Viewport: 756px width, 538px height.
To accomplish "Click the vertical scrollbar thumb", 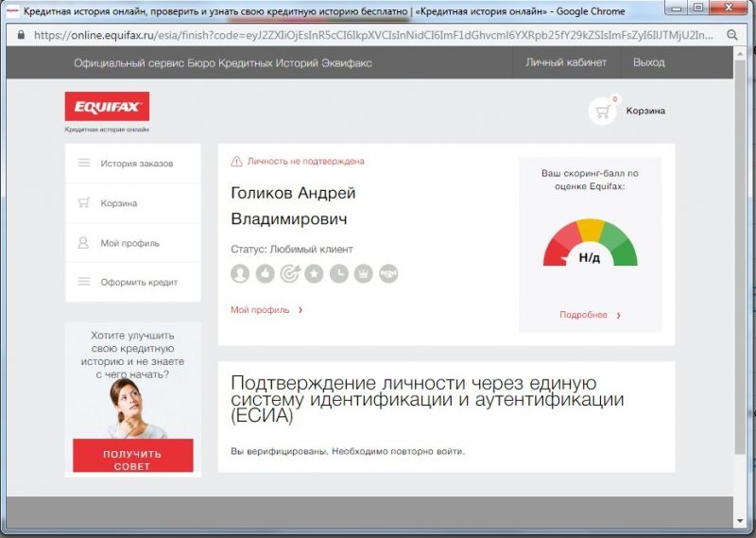I will (x=740, y=257).
